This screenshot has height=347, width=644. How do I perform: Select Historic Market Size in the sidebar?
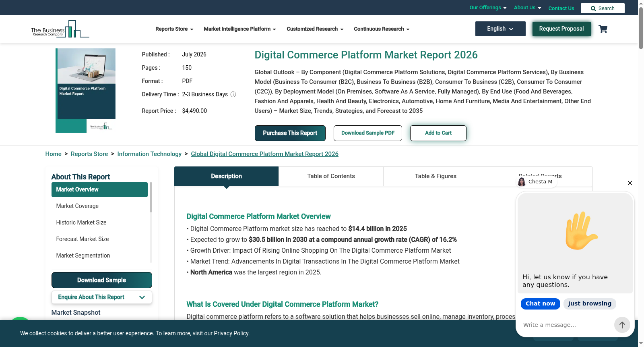tap(99, 222)
